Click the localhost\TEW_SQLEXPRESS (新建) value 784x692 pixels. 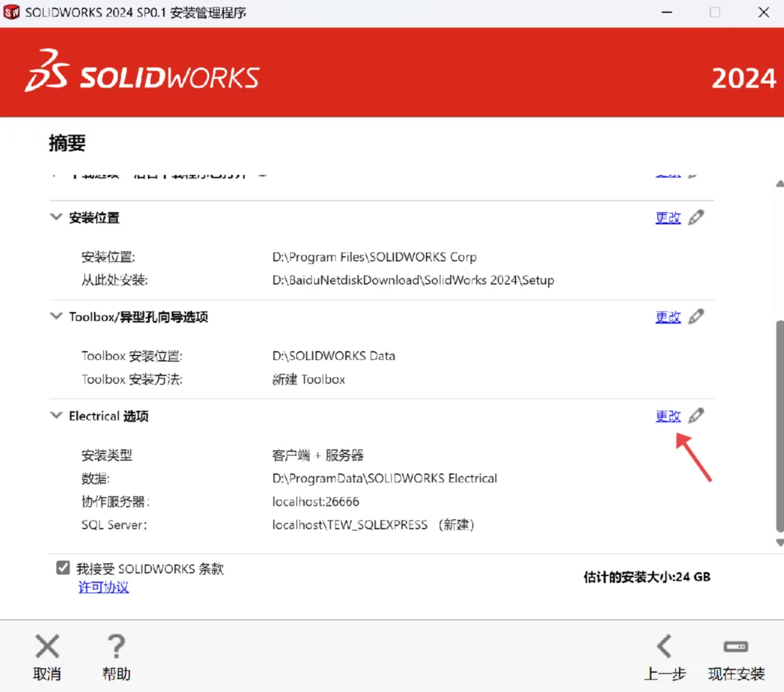click(373, 525)
